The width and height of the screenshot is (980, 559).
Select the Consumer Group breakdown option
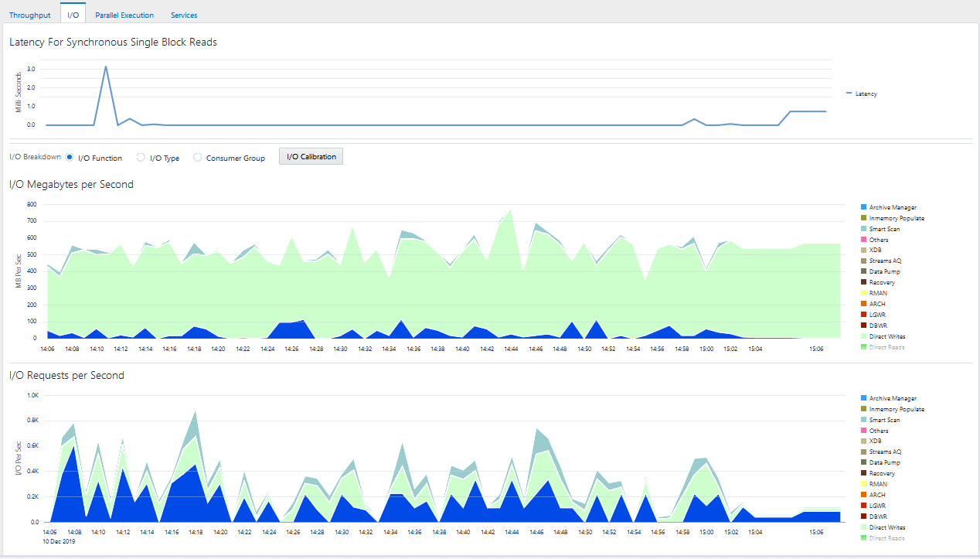pos(197,158)
